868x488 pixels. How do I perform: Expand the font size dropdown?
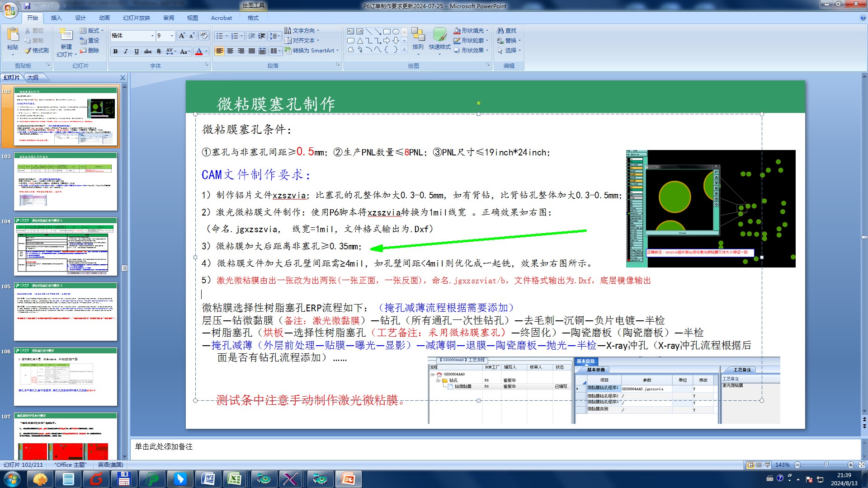(x=172, y=36)
